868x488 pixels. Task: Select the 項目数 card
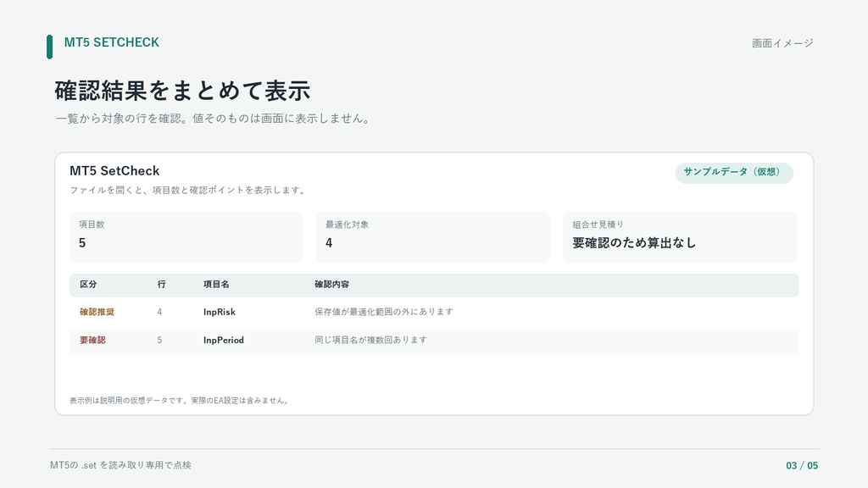coord(186,237)
